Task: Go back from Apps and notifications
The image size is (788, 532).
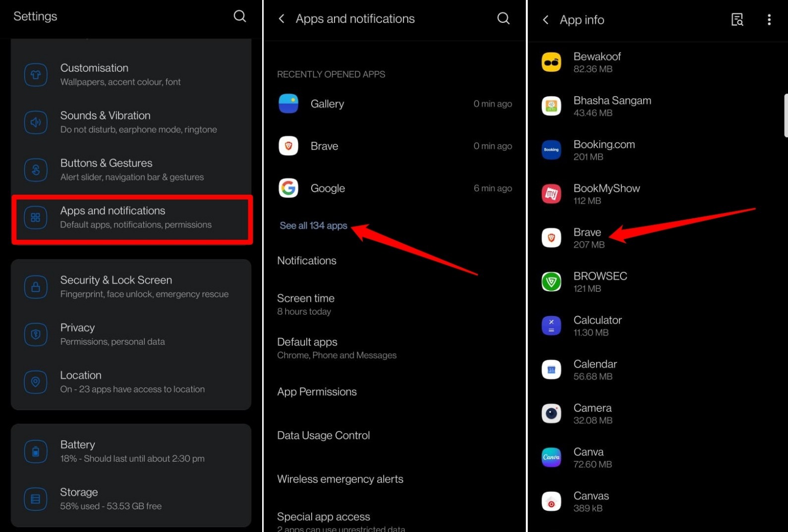Action: [x=281, y=19]
